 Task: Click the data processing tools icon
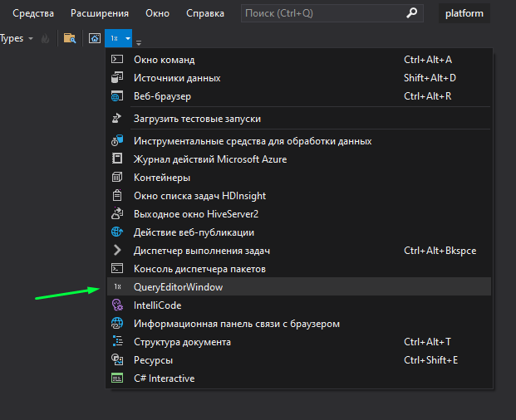117,141
